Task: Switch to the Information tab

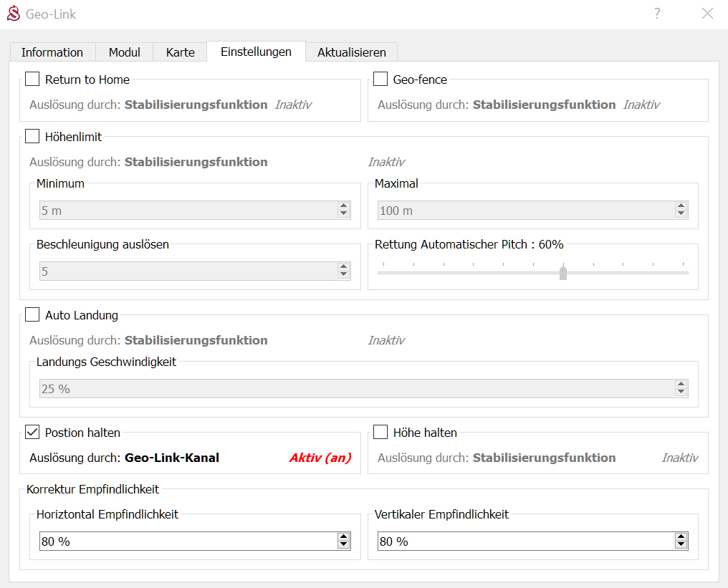Action: (x=52, y=52)
